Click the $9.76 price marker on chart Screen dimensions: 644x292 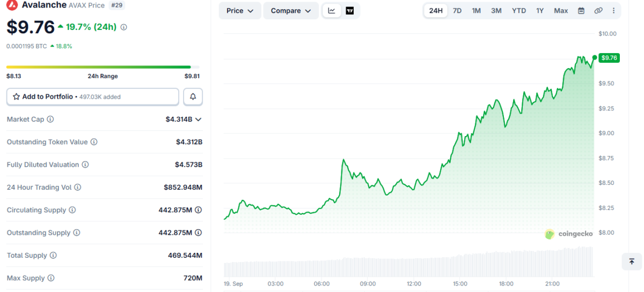609,58
